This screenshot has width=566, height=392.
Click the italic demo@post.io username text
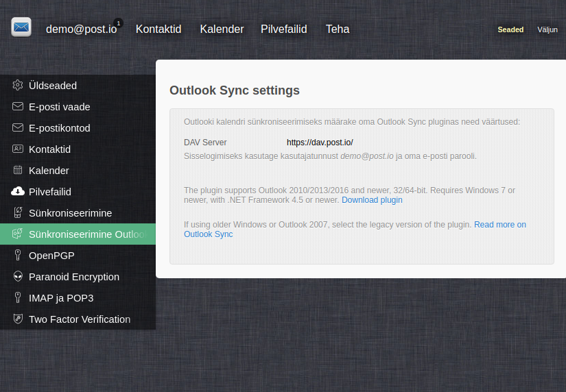pos(367,156)
